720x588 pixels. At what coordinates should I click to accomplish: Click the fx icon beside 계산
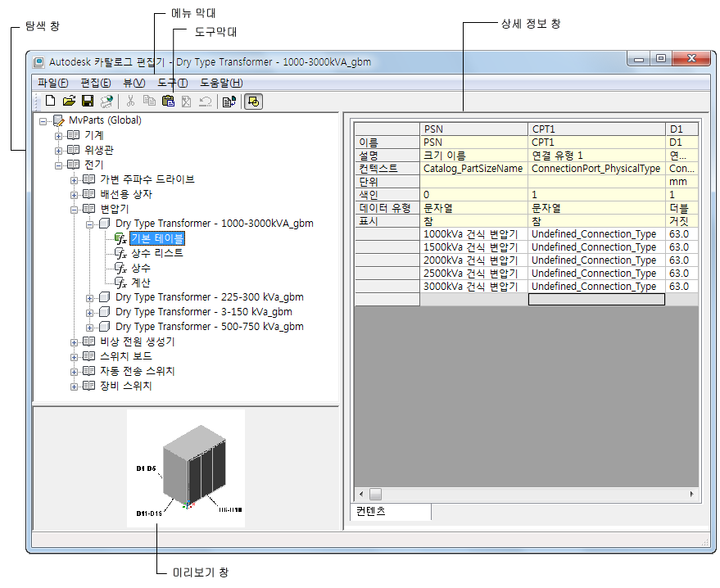pyautogui.click(x=120, y=283)
